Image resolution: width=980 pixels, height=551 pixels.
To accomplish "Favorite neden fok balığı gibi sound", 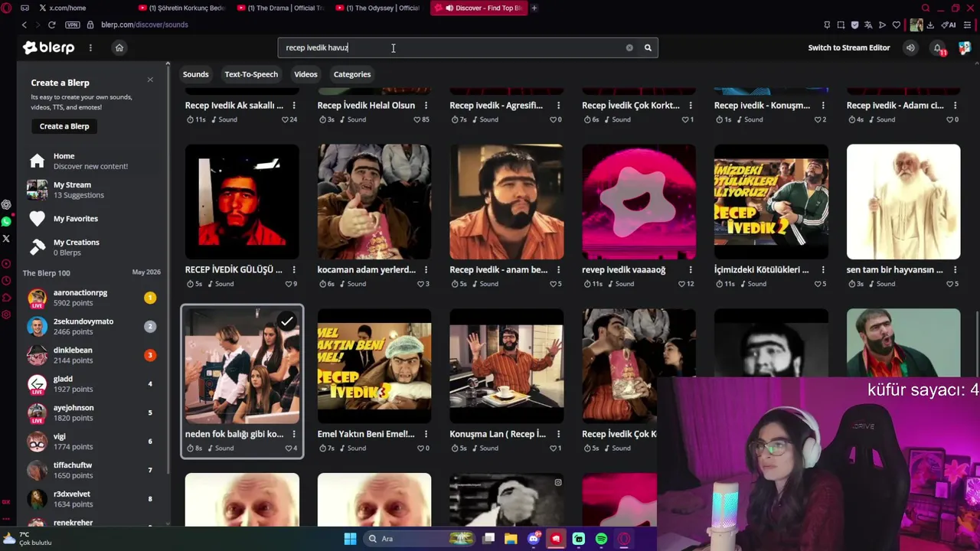I will (x=288, y=448).
